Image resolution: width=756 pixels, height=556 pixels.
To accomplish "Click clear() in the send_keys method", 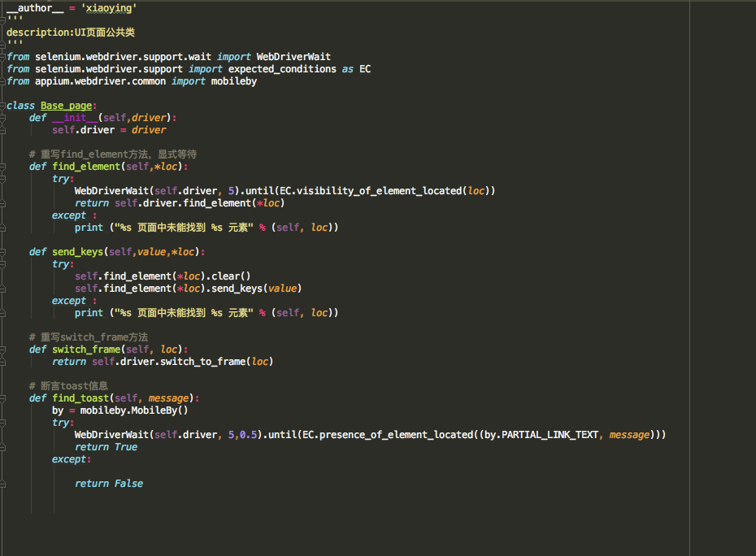I will tap(231, 276).
